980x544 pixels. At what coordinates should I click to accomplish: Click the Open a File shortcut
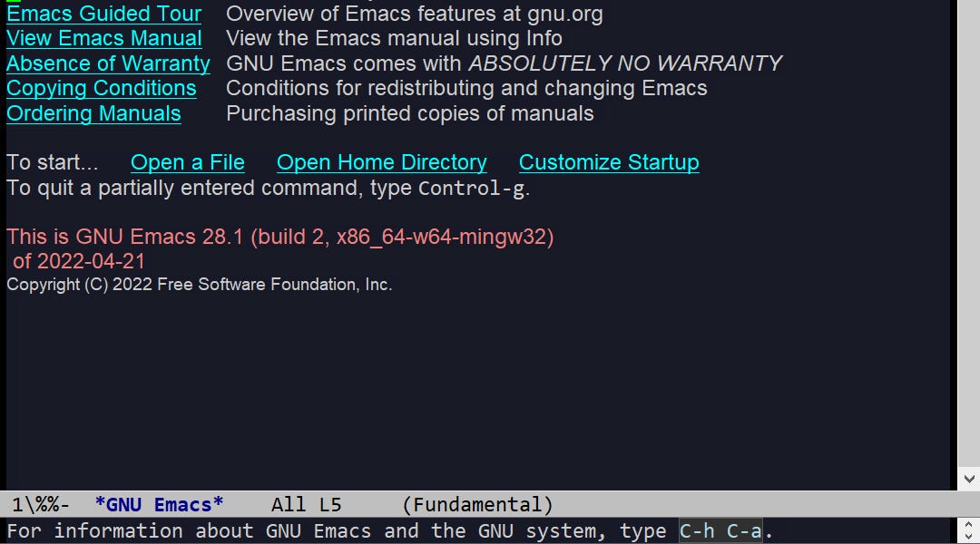click(188, 162)
